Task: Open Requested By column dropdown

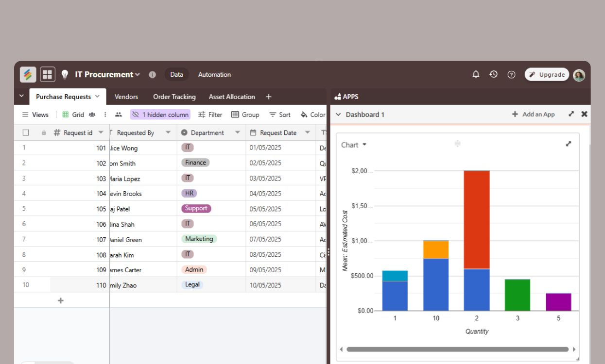Action: [x=168, y=132]
